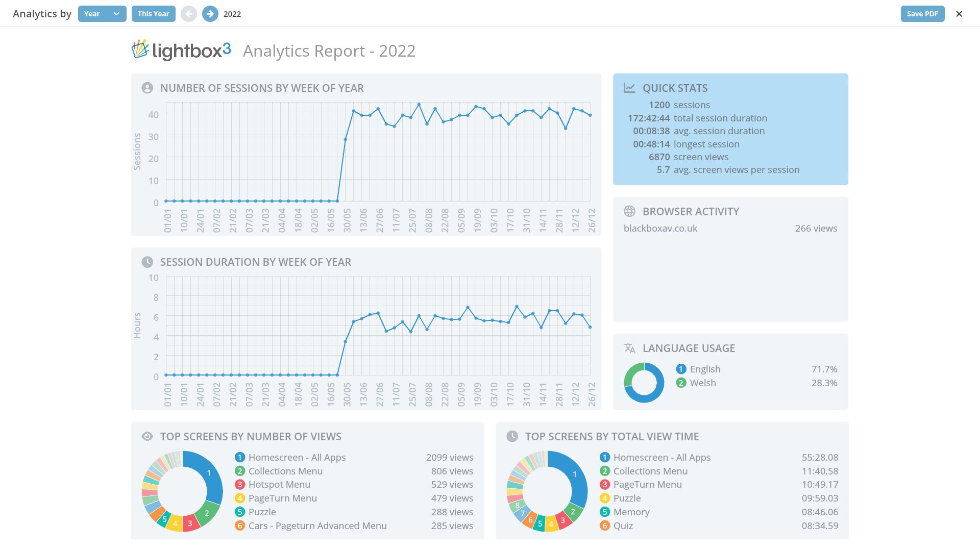Viewport: 980px width, 551px height.
Task: Click the 2022 year label in toolbar
Action: pos(232,14)
